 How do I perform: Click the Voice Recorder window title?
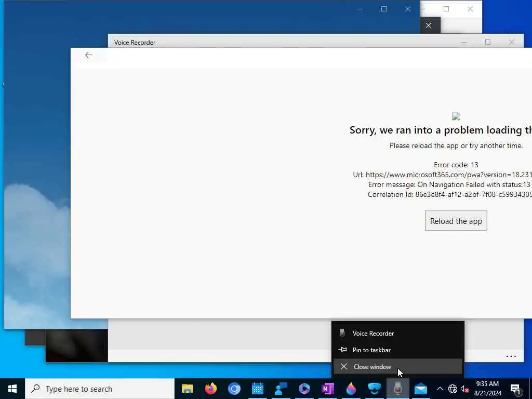(135, 43)
